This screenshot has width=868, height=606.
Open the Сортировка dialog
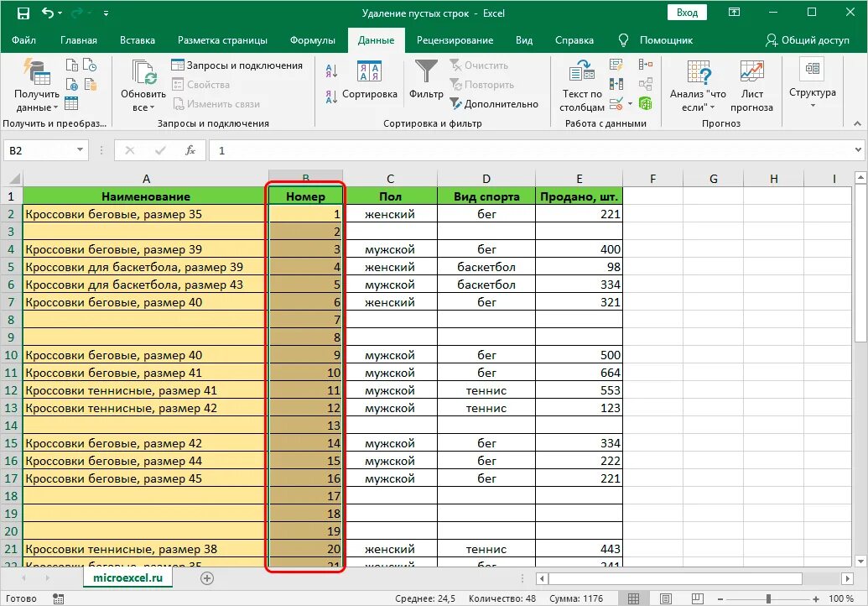pos(370,80)
